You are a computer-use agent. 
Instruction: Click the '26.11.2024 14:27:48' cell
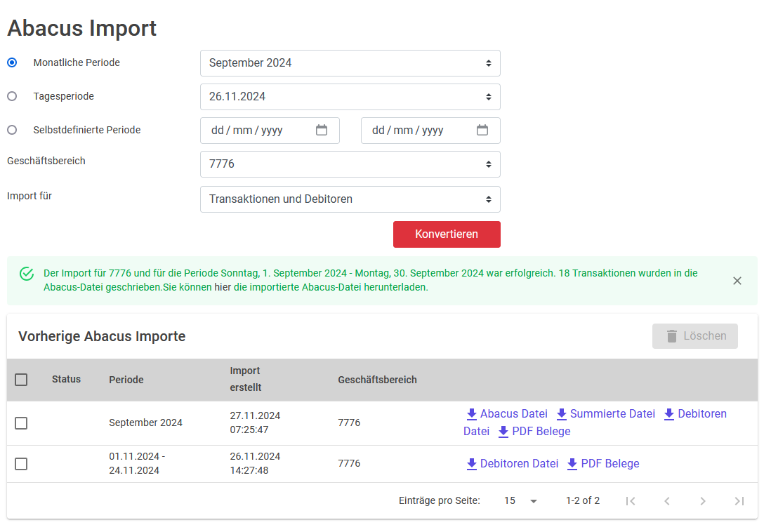[x=255, y=464]
